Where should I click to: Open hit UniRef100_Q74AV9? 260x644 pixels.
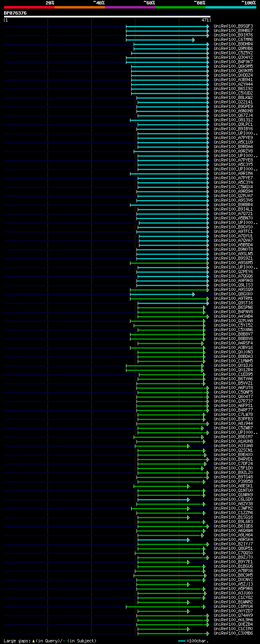point(233,616)
